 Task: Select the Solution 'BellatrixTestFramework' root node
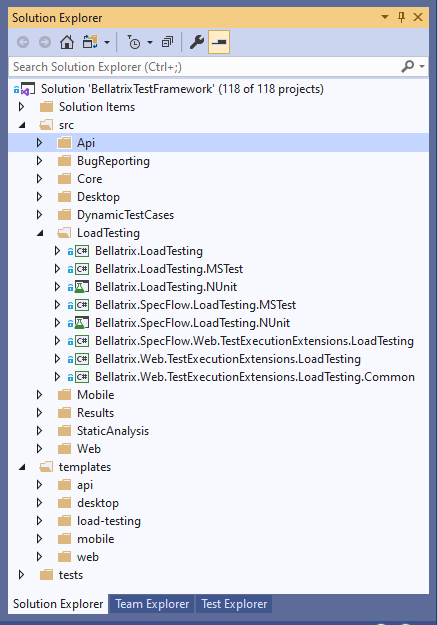182,89
